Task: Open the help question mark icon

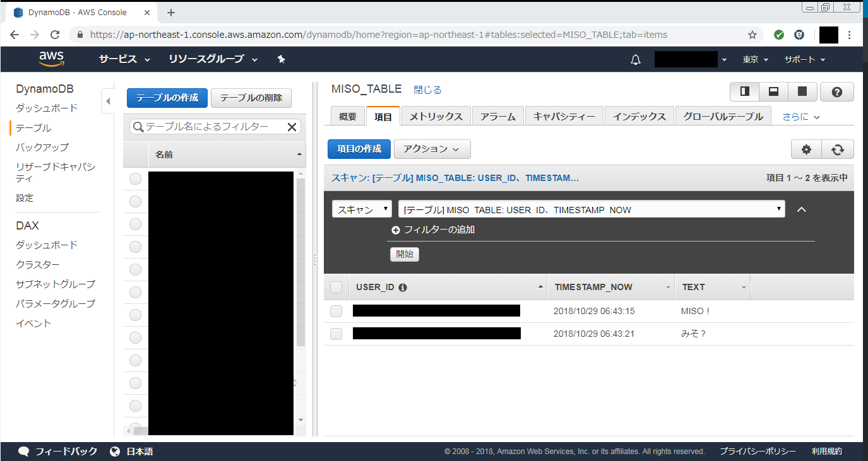Action: point(837,92)
